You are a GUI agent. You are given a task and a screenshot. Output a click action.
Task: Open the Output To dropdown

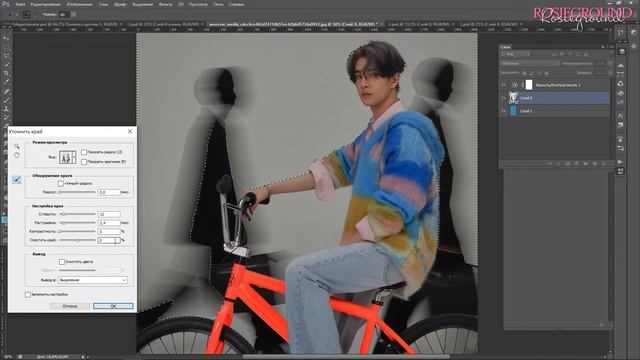pos(93,280)
